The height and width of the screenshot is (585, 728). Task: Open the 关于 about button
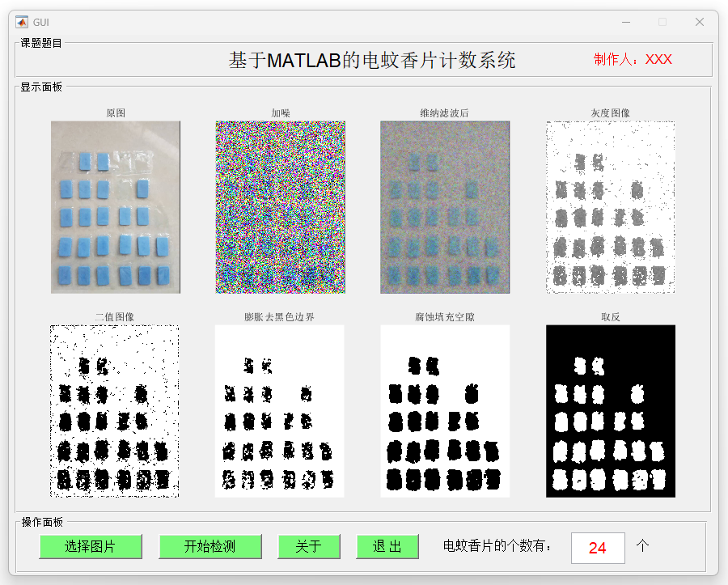pyautogui.click(x=309, y=546)
